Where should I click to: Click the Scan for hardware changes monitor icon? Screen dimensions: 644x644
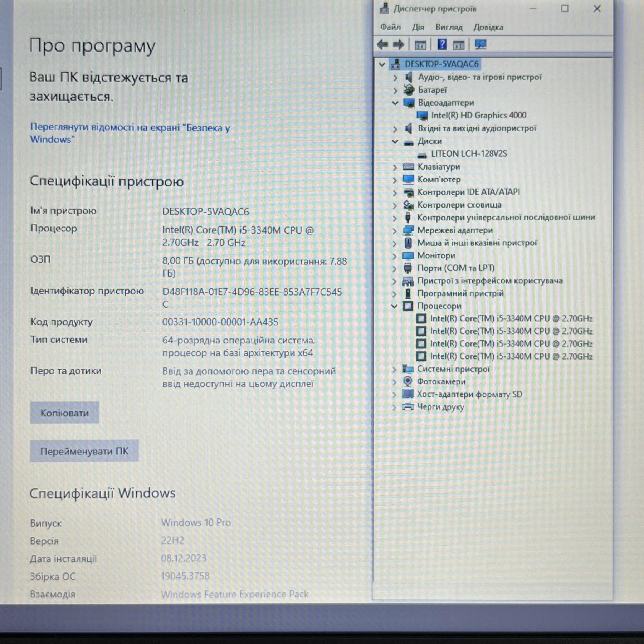pyautogui.click(x=480, y=45)
